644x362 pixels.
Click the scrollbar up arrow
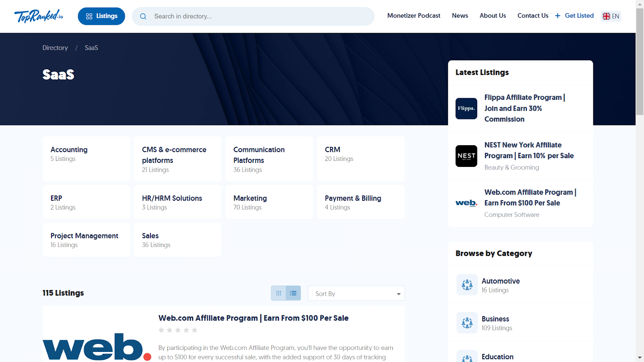point(640,4)
